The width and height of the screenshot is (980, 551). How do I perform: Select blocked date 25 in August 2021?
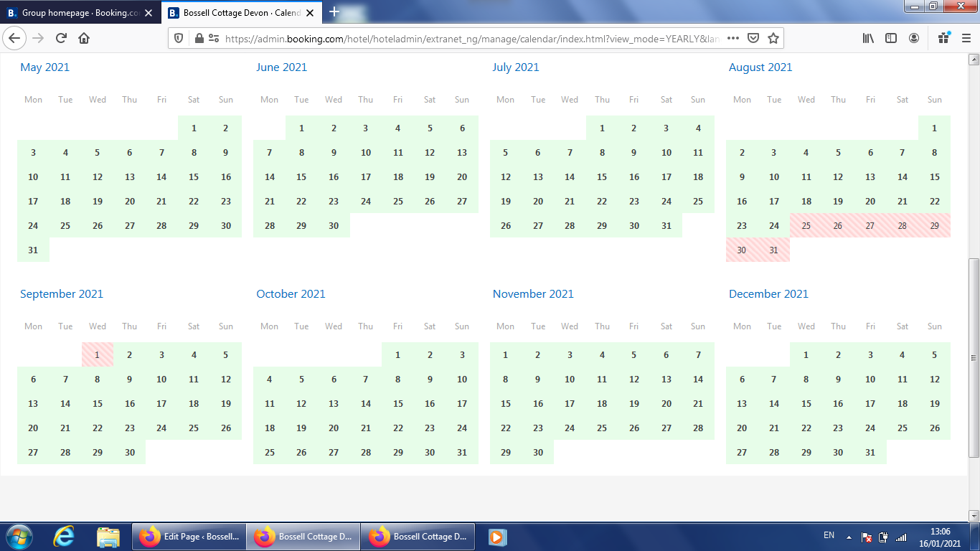(x=806, y=226)
